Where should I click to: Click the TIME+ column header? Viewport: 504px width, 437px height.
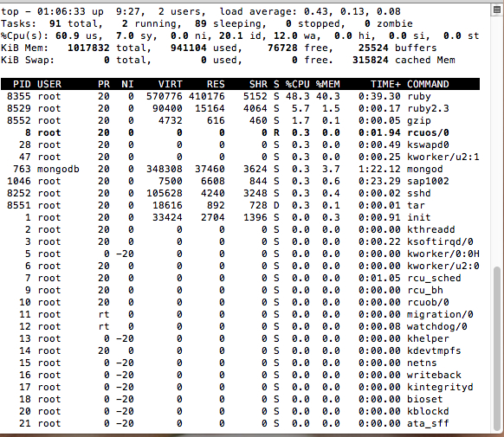pos(385,84)
